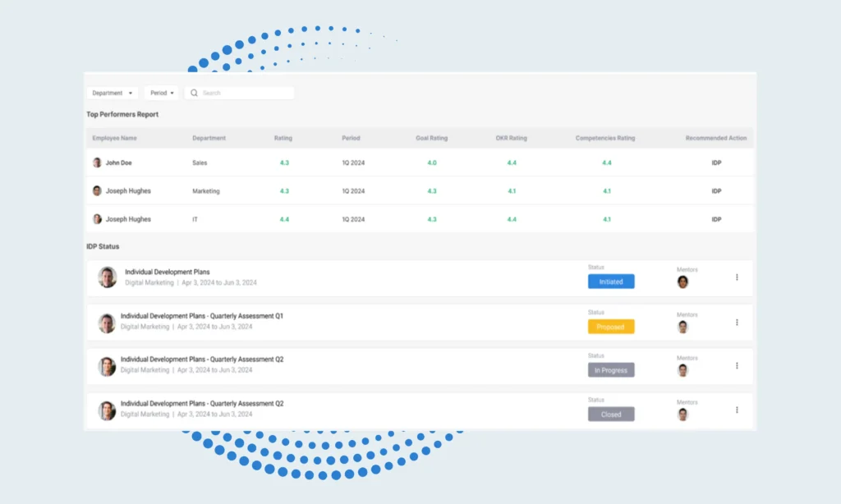Image resolution: width=841 pixels, height=504 pixels.
Task: Expand the Period filter dropdown
Action: (162, 94)
